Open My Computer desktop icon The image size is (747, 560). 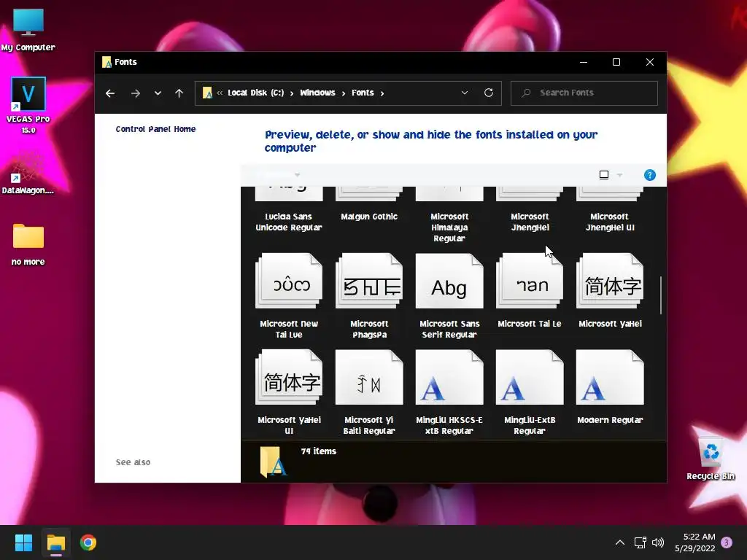coord(28,30)
